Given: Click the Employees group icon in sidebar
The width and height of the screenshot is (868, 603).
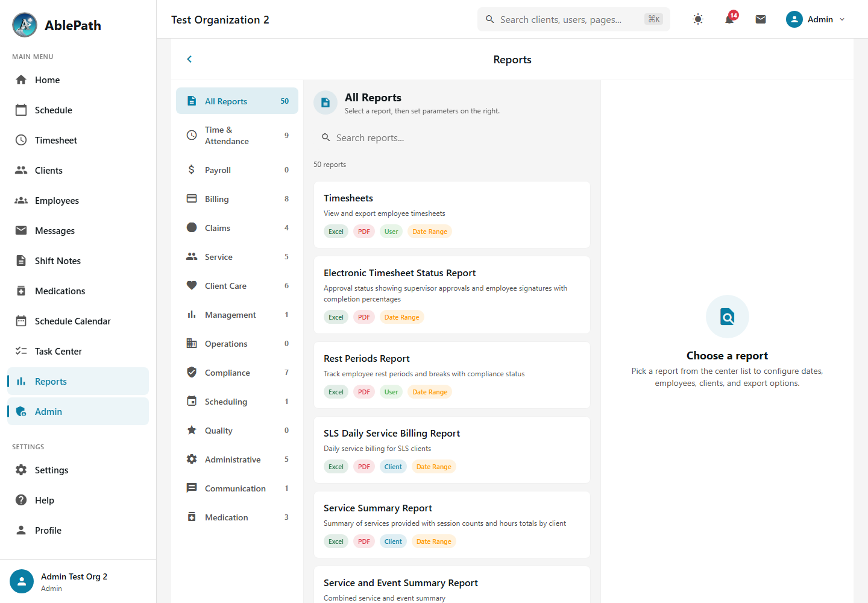Looking at the screenshot, I should tap(21, 200).
